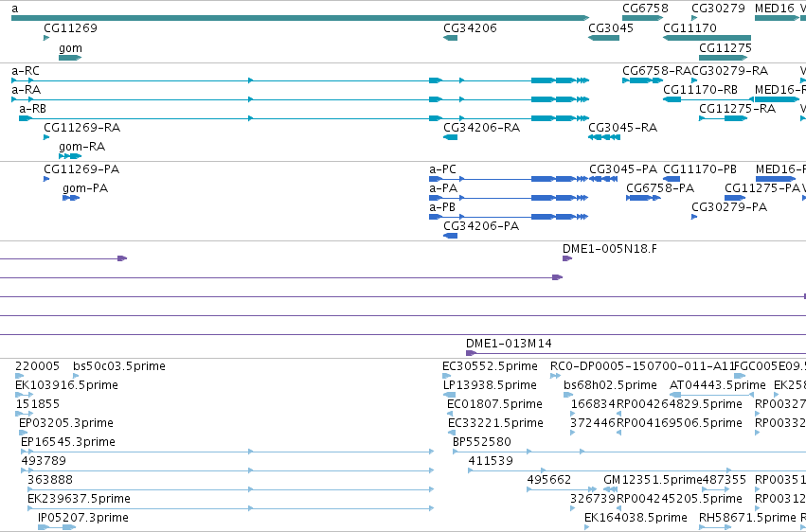
Task: Click the CG3045-RA transcript
Action: click(x=622, y=128)
